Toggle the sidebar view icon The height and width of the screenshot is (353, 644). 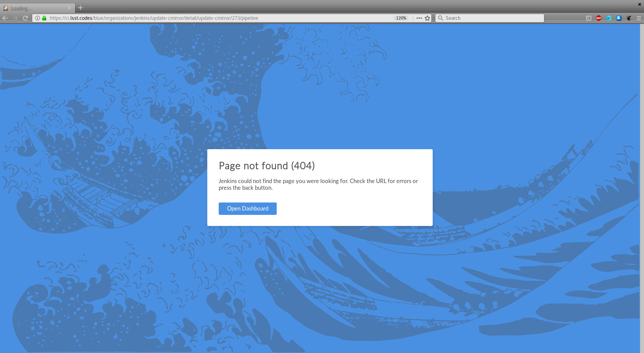[588, 18]
